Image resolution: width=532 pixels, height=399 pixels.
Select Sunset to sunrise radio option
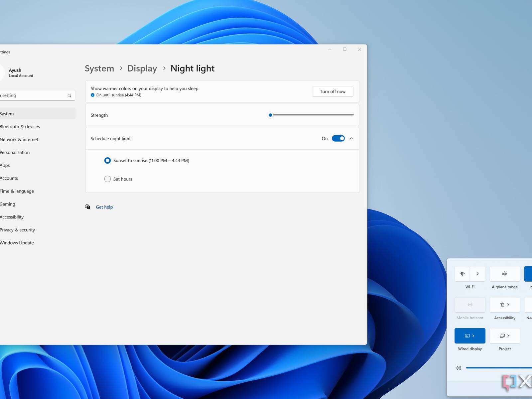coord(107,161)
